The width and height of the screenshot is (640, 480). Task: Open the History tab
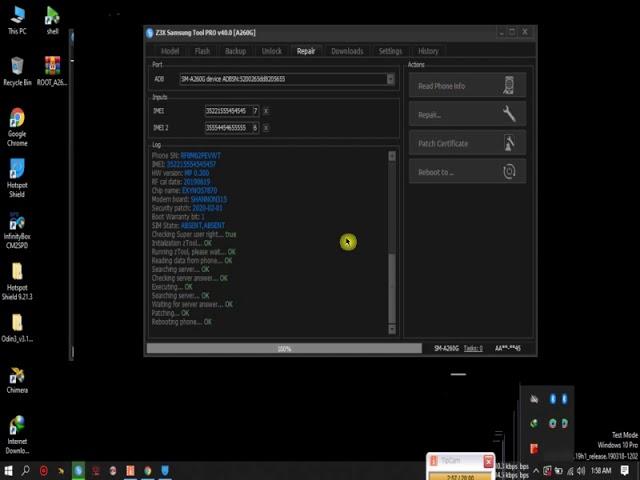(428, 51)
